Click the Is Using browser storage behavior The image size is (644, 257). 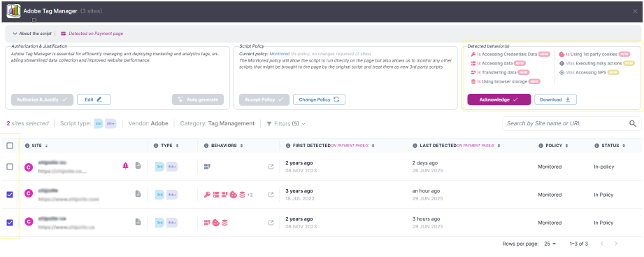pyautogui.click(x=506, y=81)
